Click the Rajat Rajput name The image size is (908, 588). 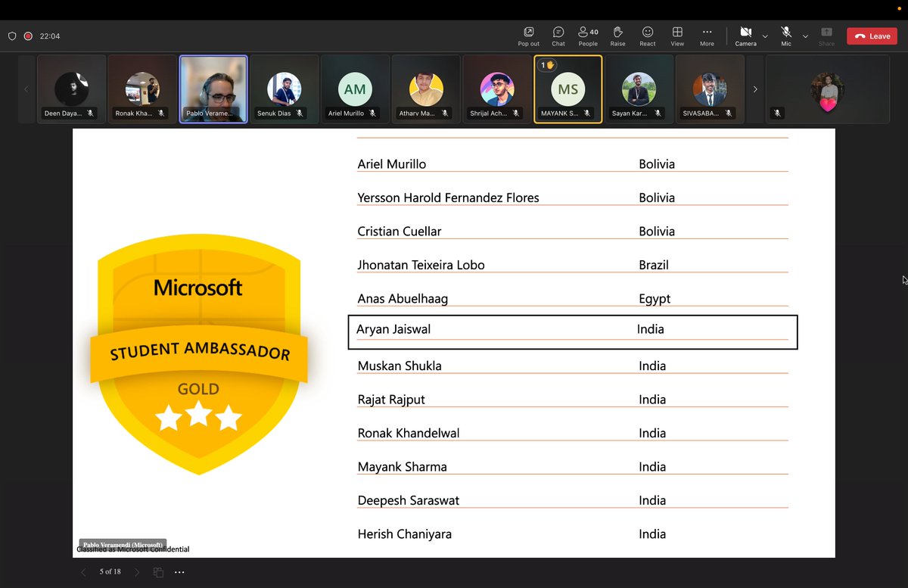click(x=391, y=400)
